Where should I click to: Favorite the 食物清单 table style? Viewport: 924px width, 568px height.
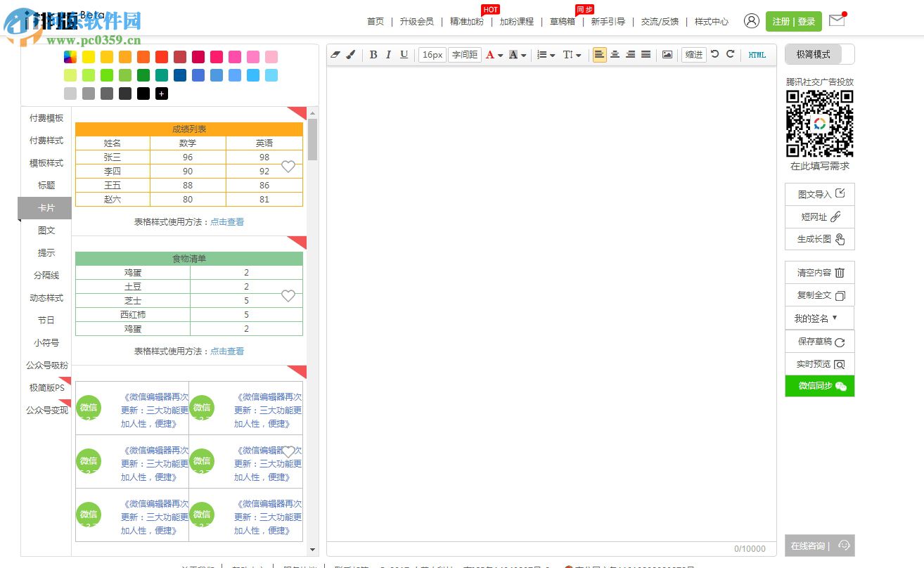click(288, 296)
